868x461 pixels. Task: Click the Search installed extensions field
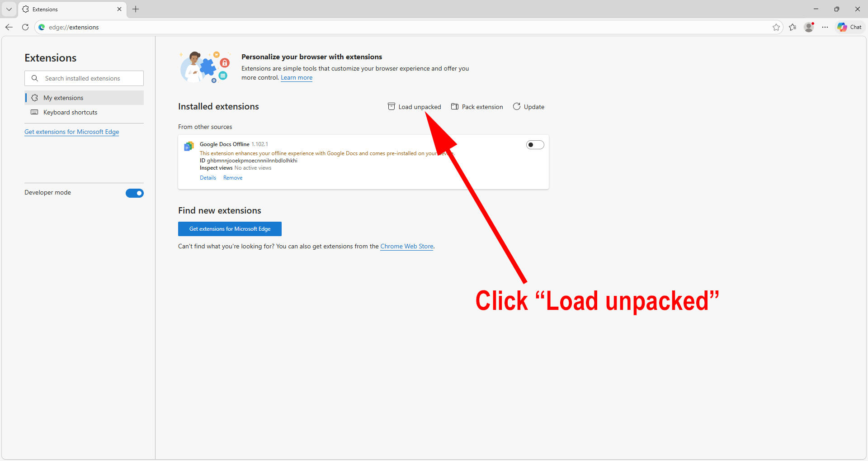(x=84, y=78)
